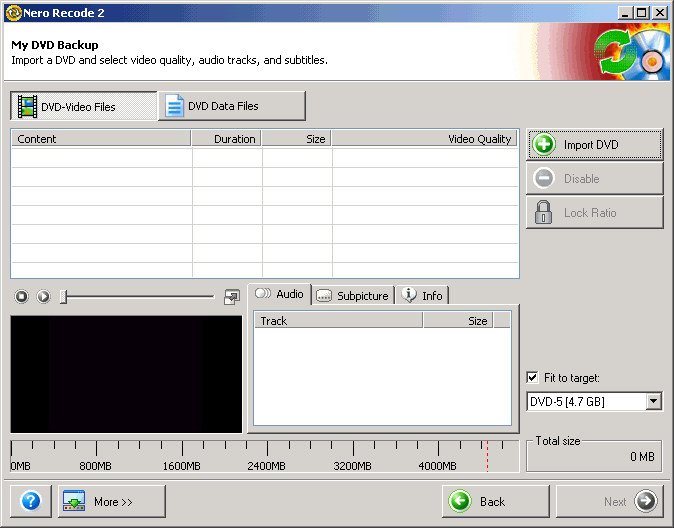Click the green plus Import DVD icon
The height and width of the screenshot is (528, 674).
click(544, 145)
